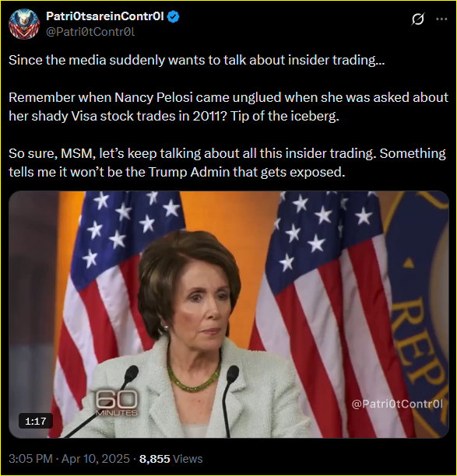Open the @Patri0tContr0l handle under name
The width and height of the screenshot is (457, 476).
coord(90,32)
